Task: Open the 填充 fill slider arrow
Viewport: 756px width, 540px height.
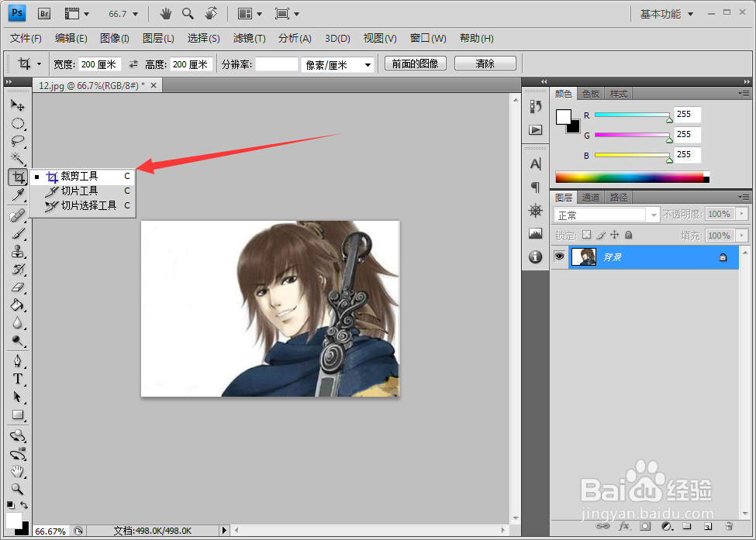Action: (x=741, y=236)
